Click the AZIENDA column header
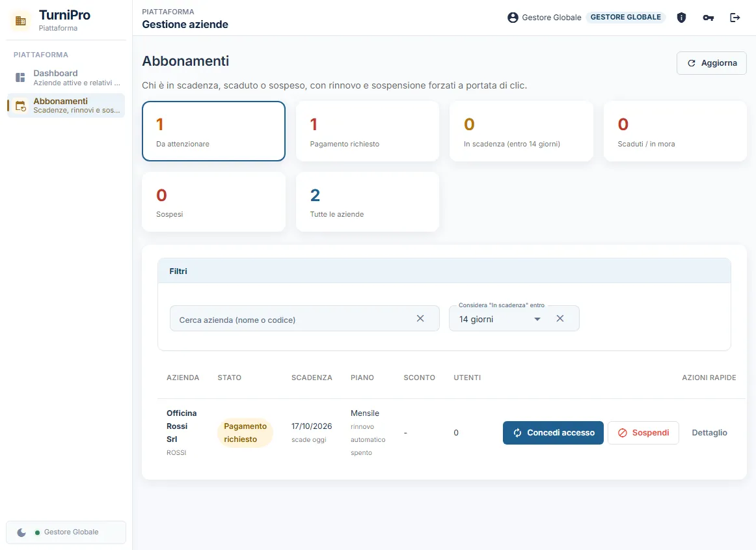This screenshot has width=756, height=550. pyautogui.click(x=183, y=378)
